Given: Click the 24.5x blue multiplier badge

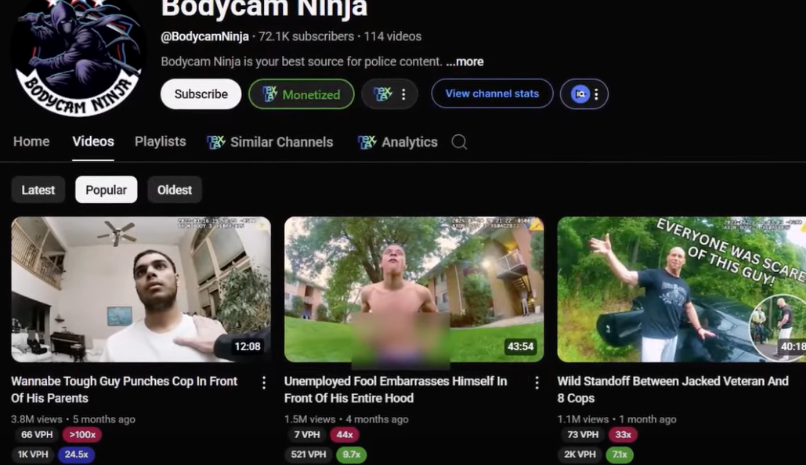Looking at the screenshot, I should (76, 455).
